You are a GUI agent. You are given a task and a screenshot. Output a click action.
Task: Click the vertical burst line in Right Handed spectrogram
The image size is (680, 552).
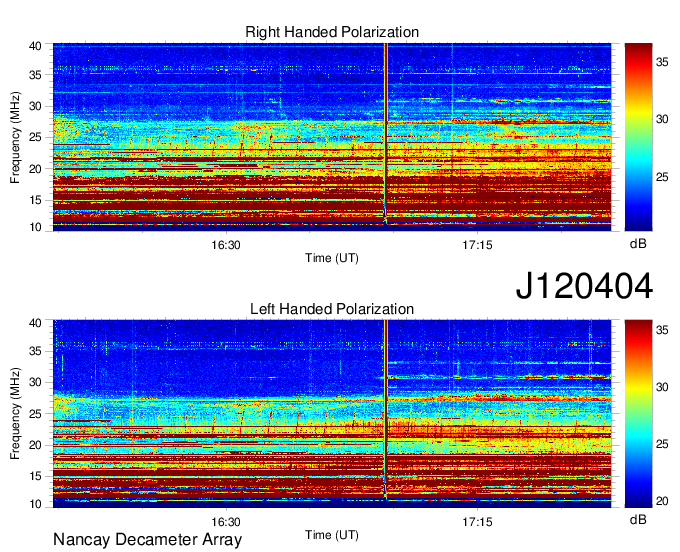[385, 134]
